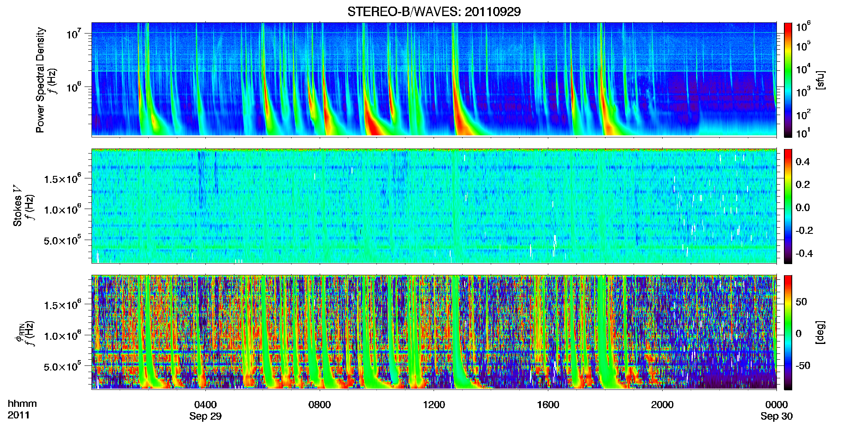Screen dimensions: 868x447
Task: Click the 0.4 label on Stokes colorbar
Action: click(x=803, y=162)
